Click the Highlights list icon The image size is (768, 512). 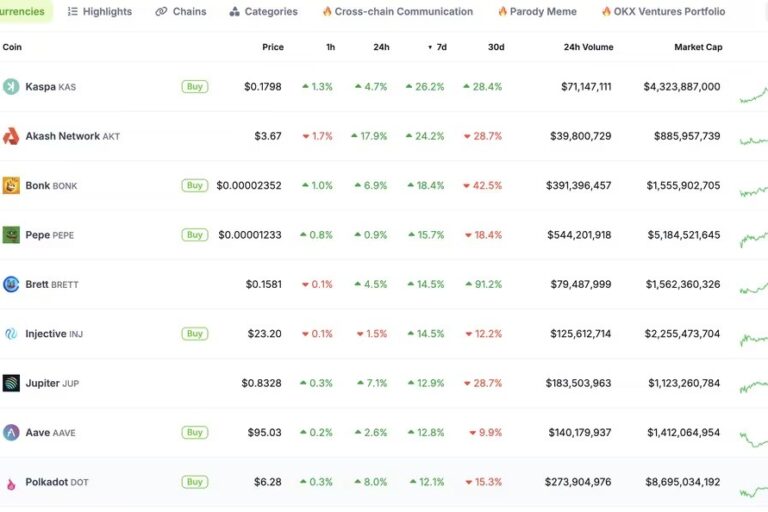(72, 11)
